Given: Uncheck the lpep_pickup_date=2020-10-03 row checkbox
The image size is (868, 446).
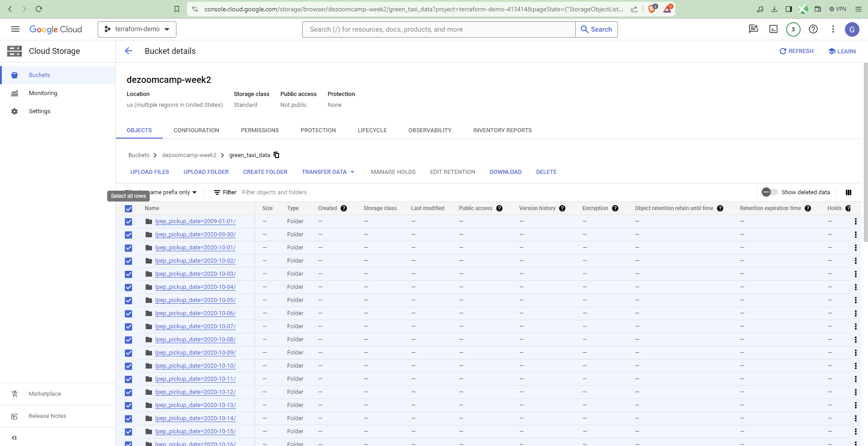Looking at the screenshot, I should [x=128, y=274].
